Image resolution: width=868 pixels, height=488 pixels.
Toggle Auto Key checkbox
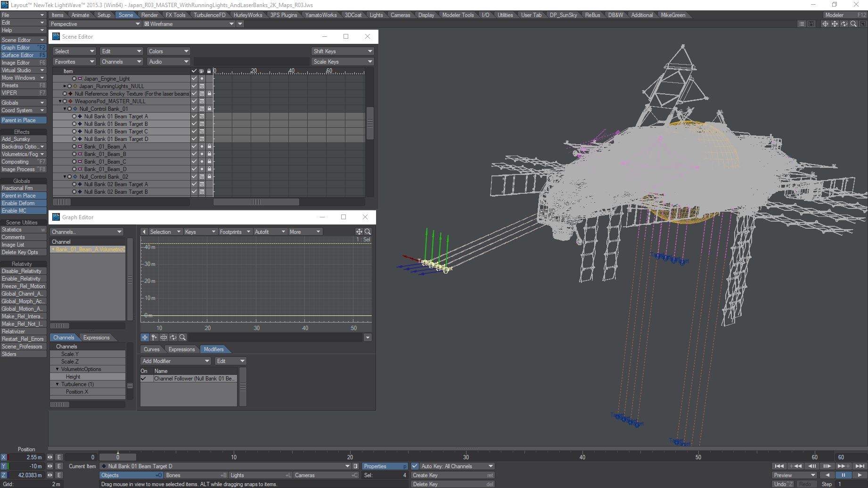click(x=415, y=466)
